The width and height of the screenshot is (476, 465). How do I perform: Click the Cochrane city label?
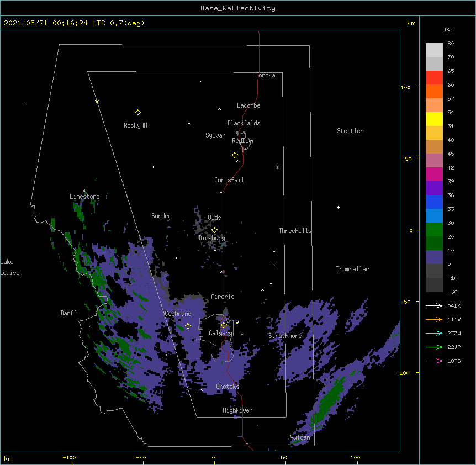(178, 314)
